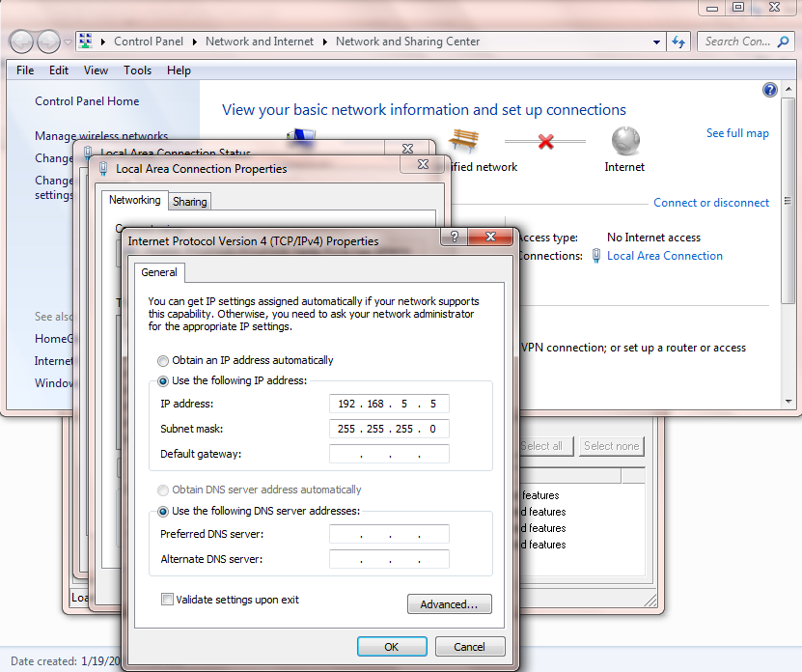The height and width of the screenshot is (672, 802).
Task: Click the park bench network icon
Action: tap(464, 140)
